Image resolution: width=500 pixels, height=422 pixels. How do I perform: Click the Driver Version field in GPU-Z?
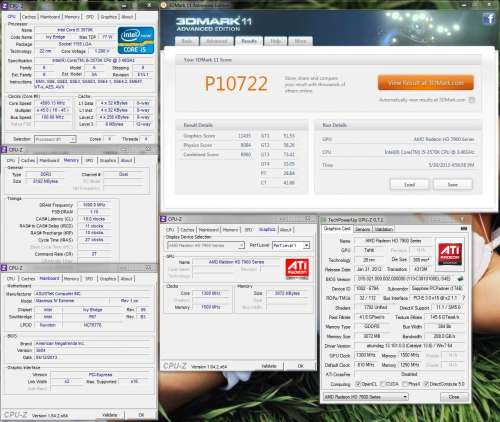[409, 346]
